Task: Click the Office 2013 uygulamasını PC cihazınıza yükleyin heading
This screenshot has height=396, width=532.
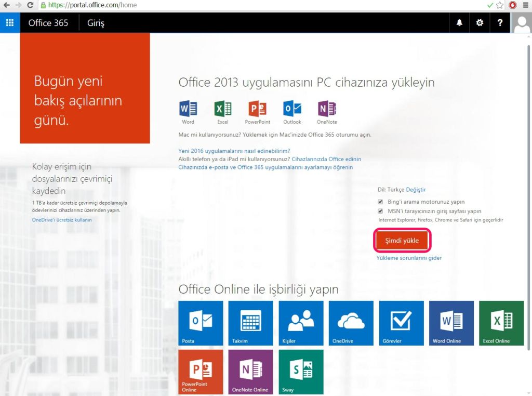Action: pyautogui.click(x=307, y=83)
